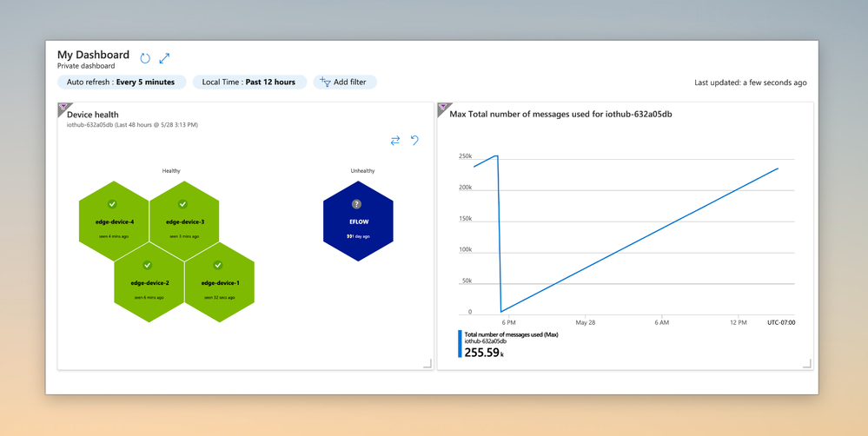Click the resize handle of messages chart tile
The width and height of the screenshot is (868, 436).
tap(806, 363)
